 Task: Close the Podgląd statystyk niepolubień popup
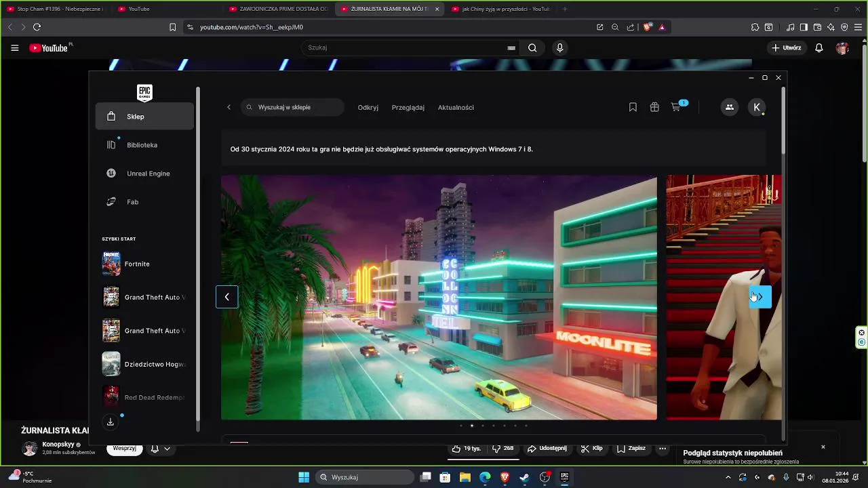(x=823, y=447)
